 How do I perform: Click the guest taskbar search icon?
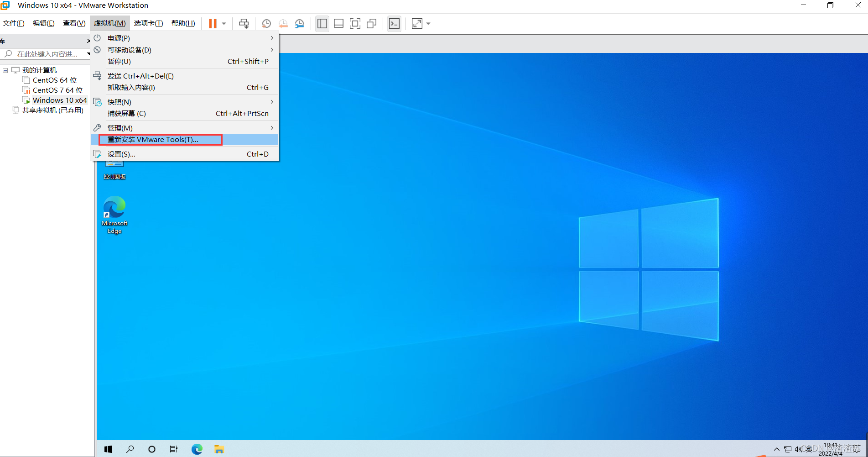130,449
